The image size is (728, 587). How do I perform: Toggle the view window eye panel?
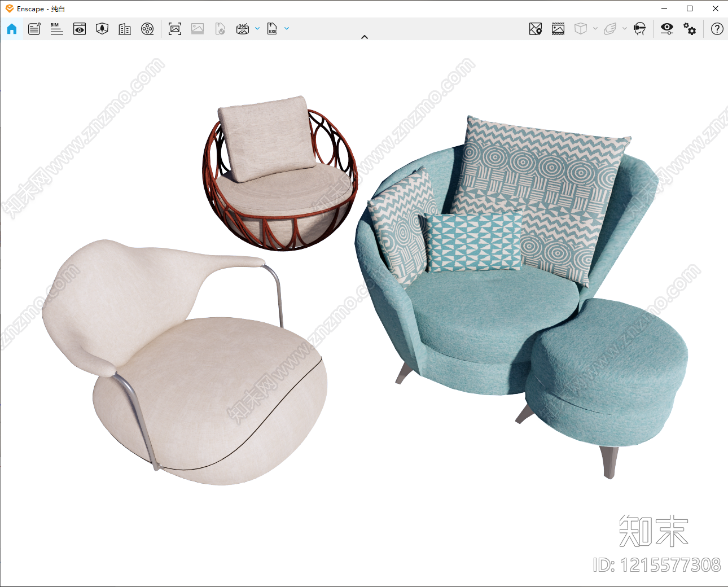(x=80, y=29)
